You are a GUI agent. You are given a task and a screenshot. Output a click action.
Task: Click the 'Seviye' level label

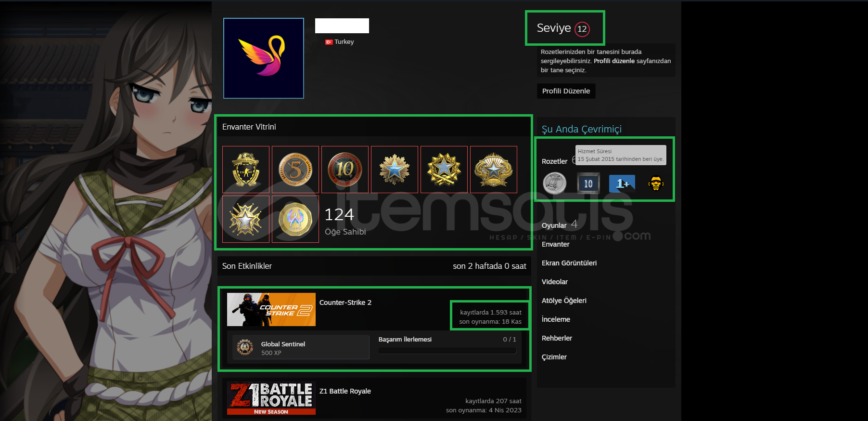[554, 28]
